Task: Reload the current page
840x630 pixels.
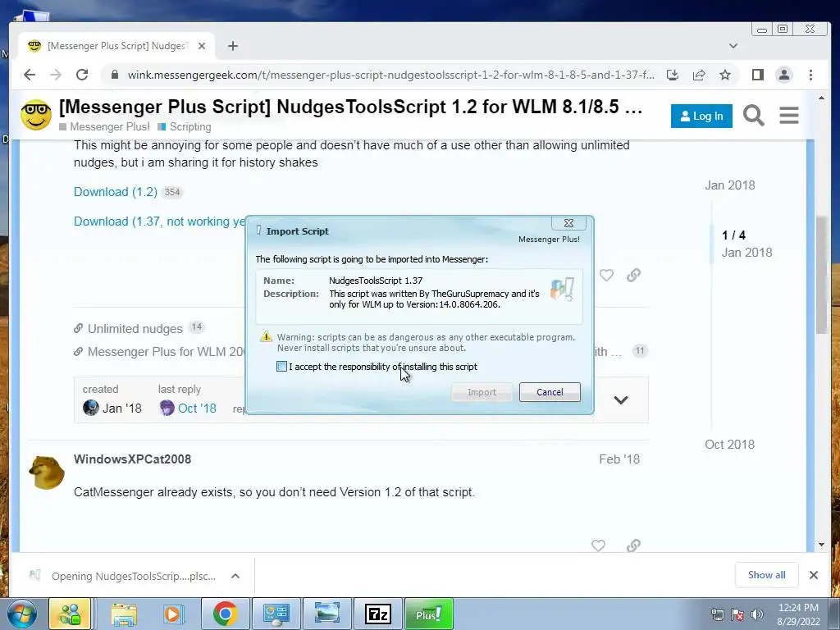Action: click(x=82, y=75)
